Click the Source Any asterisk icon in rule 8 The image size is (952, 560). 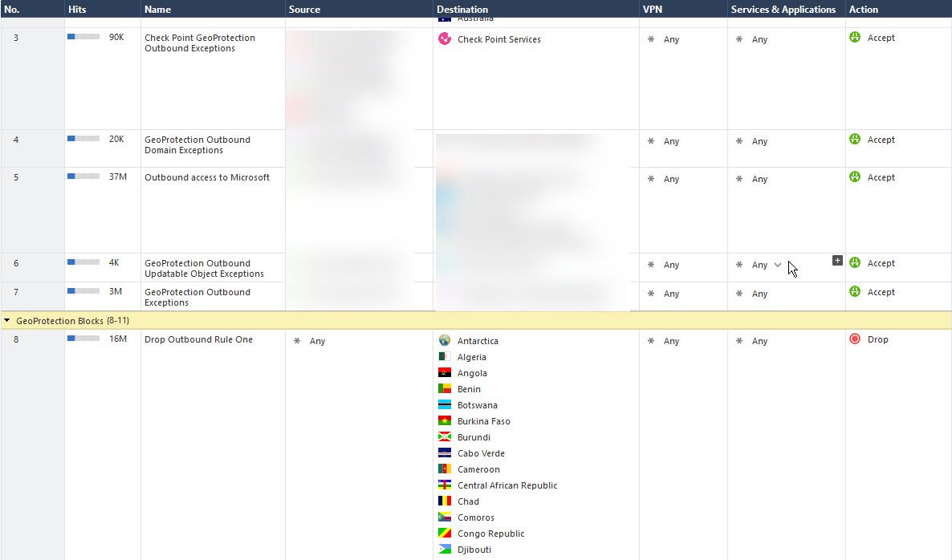pyautogui.click(x=297, y=341)
